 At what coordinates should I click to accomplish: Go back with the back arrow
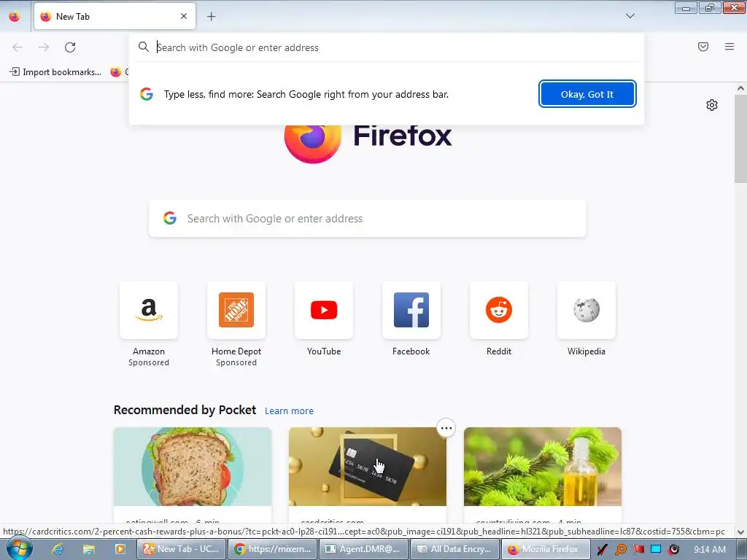coord(18,47)
